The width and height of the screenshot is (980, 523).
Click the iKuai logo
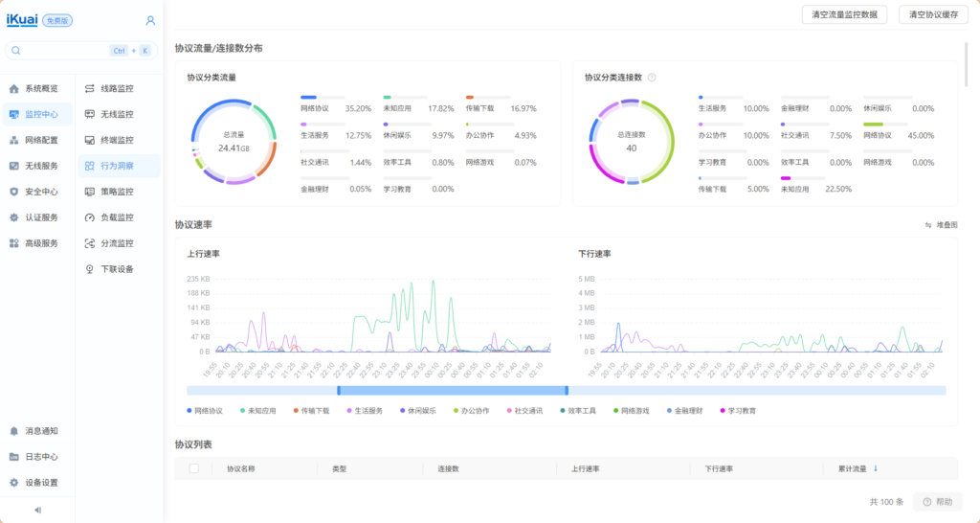[22, 20]
